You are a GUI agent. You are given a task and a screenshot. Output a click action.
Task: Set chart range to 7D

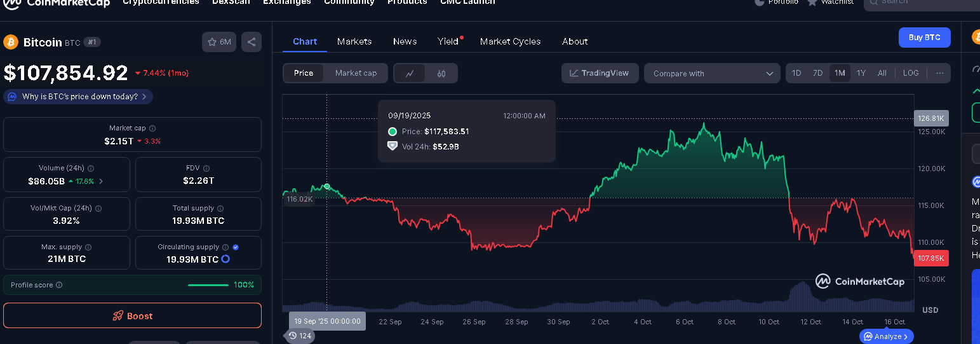(x=818, y=73)
